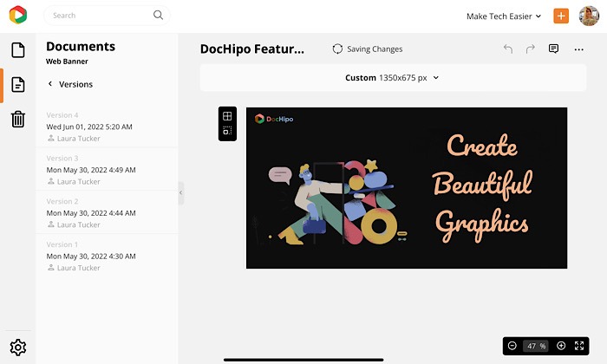Click the DocHipo Featur... document title

tap(252, 49)
